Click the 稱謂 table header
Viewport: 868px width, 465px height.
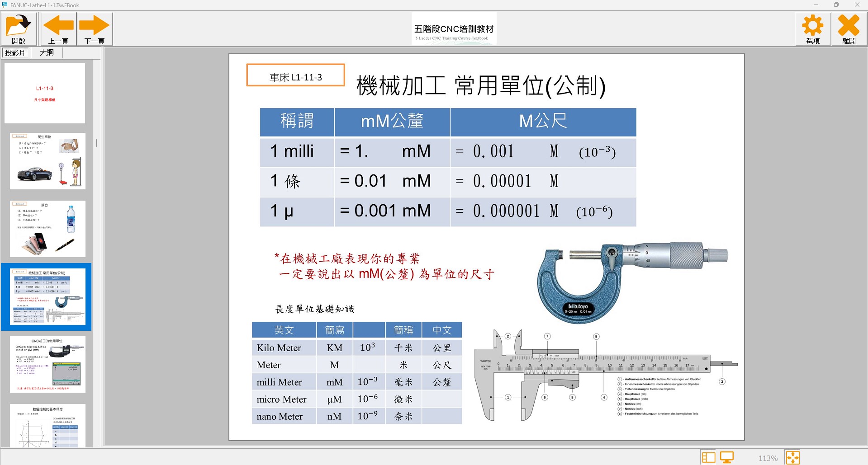(x=297, y=122)
